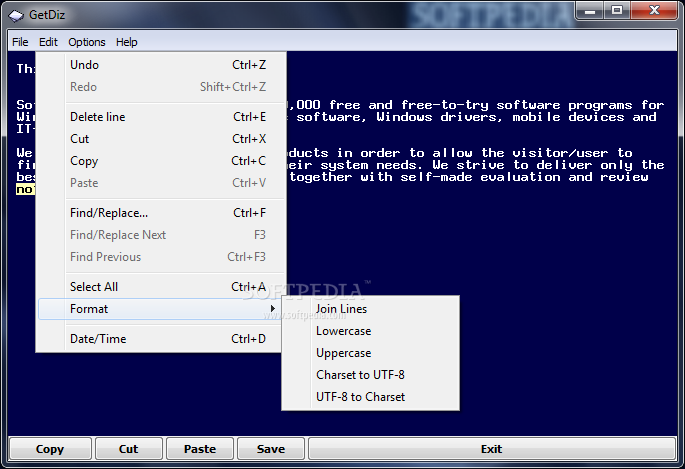Choose Select All from the menu
Viewport: 685px width, 469px height.
(x=161, y=287)
